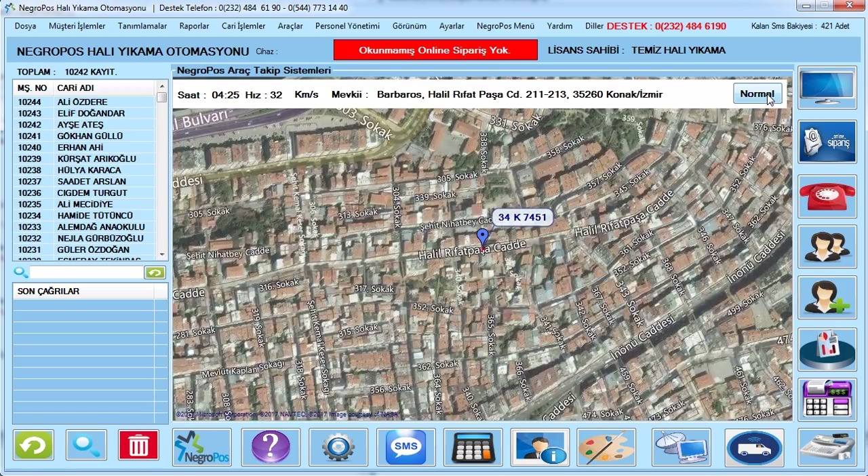Viewport: 868px width, 476px height.
Task: Select customer row ERHAN AHİ
Action: point(84,147)
